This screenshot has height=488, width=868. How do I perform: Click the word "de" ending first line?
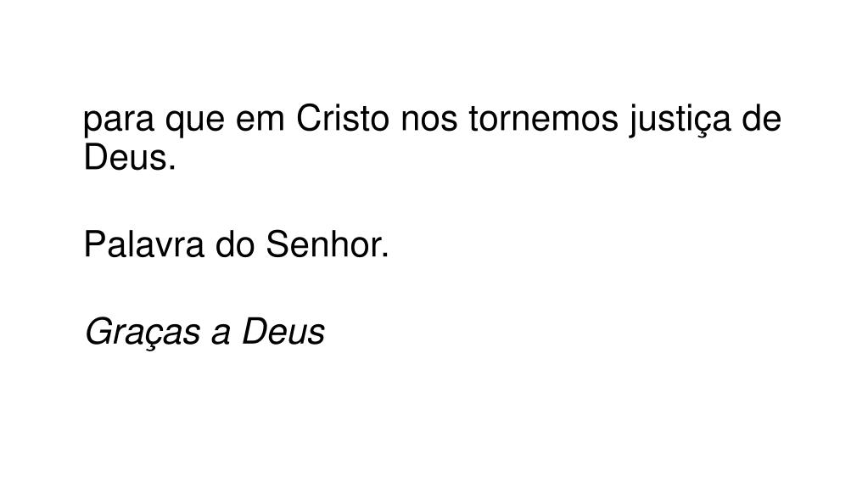point(761,118)
